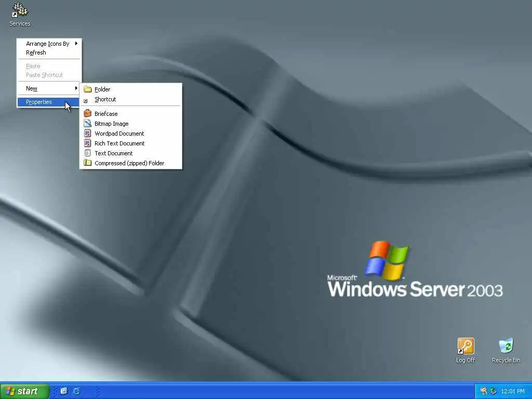532x399 pixels.
Task: Click the Compressed (zipped) Folder icon
Action: (87, 163)
